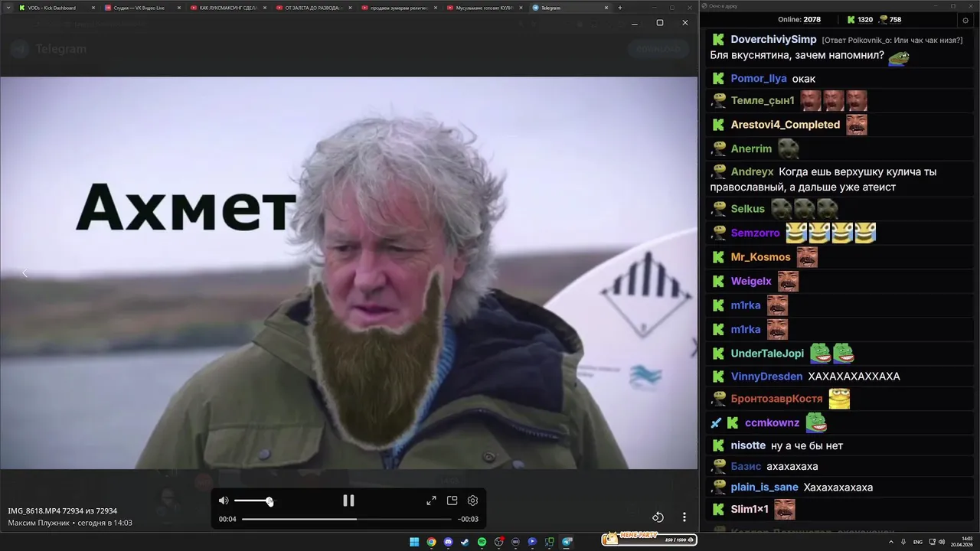
Task: Click the Kick viewer count 1320
Action: 860,20
